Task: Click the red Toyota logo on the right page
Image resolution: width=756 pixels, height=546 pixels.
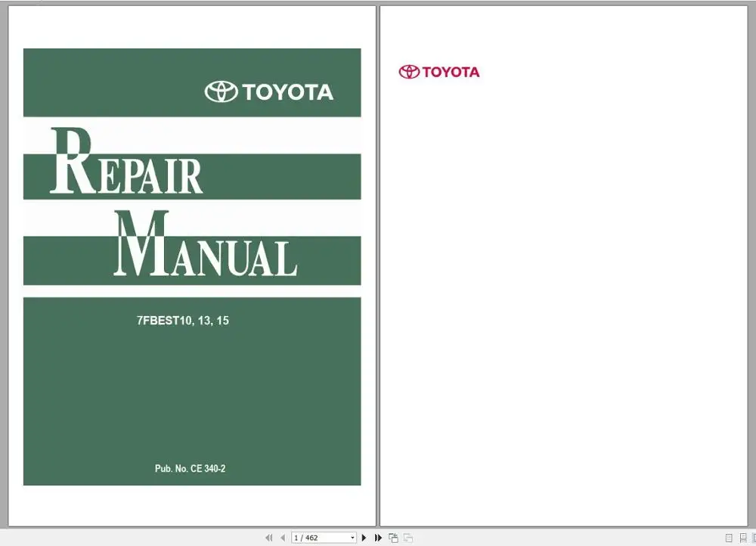Action: tap(439, 72)
